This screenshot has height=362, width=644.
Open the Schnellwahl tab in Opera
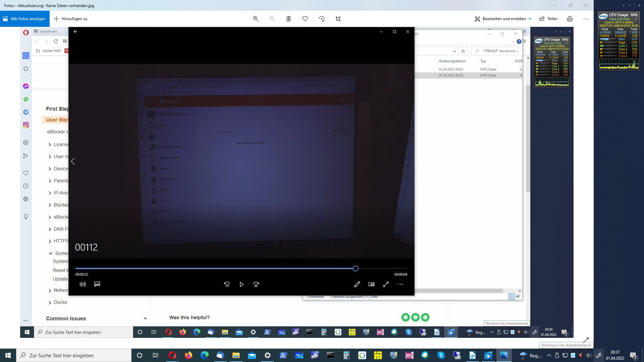click(46, 31)
